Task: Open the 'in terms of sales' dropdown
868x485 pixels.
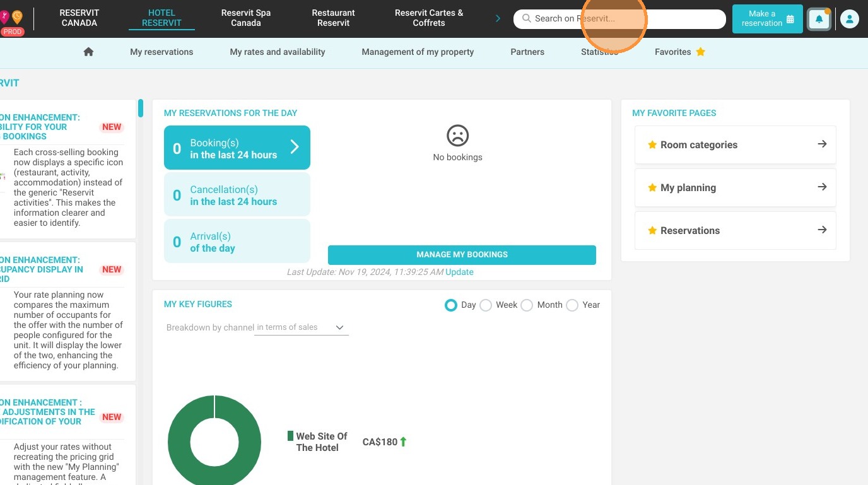Action: click(x=302, y=327)
